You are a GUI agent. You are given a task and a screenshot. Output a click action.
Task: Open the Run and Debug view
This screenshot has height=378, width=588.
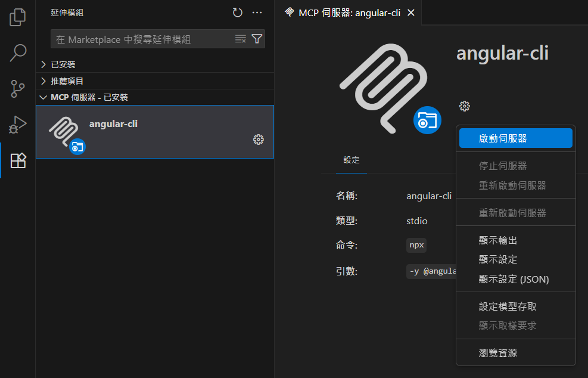tap(17, 125)
